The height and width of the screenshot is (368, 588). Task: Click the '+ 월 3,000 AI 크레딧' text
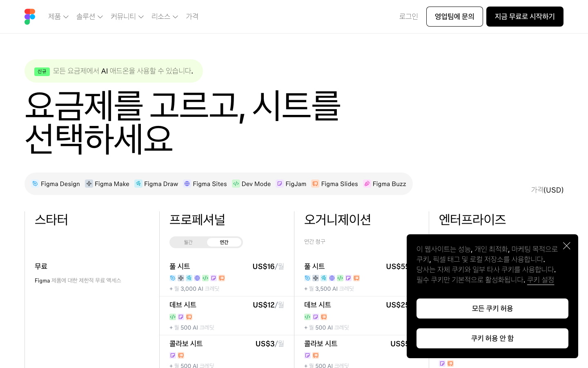(x=194, y=289)
